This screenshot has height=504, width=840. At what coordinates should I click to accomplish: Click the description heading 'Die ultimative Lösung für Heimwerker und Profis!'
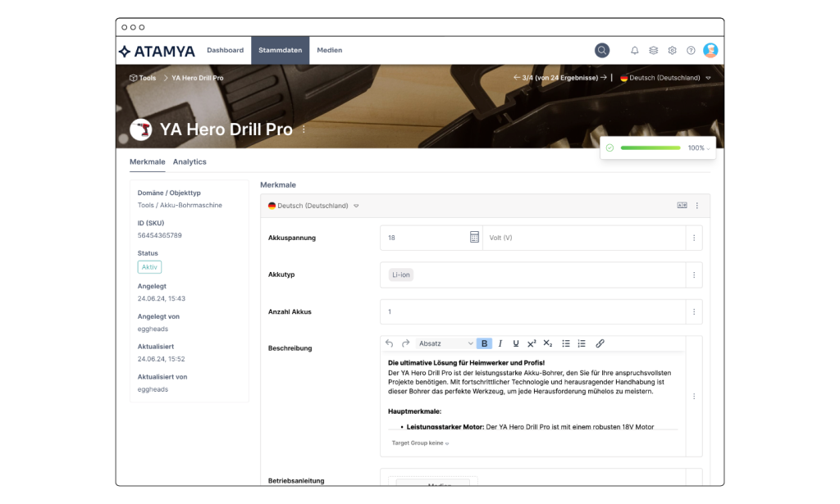(x=466, y=363)
